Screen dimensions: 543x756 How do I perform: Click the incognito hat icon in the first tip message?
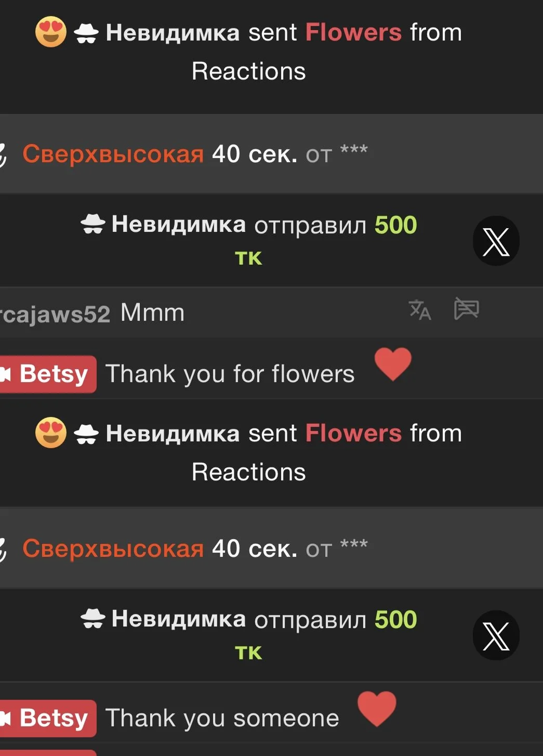[x=92, y=225]
